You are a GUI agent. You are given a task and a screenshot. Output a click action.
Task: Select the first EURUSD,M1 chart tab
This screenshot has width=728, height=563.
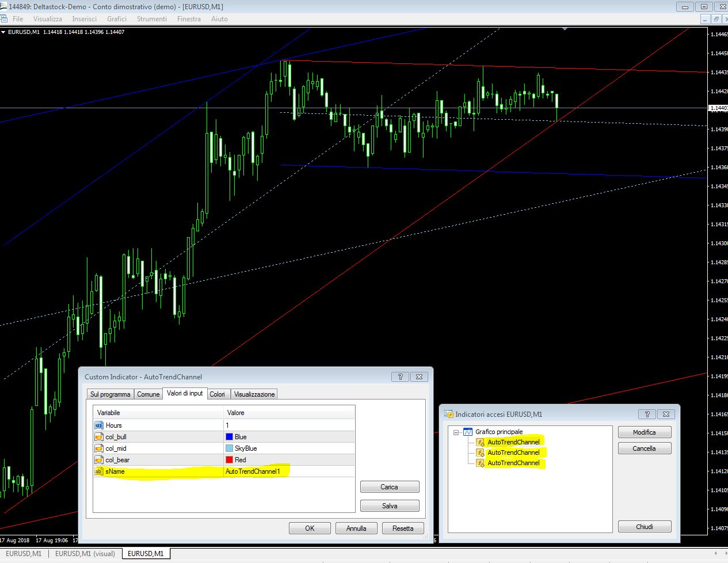24,554
